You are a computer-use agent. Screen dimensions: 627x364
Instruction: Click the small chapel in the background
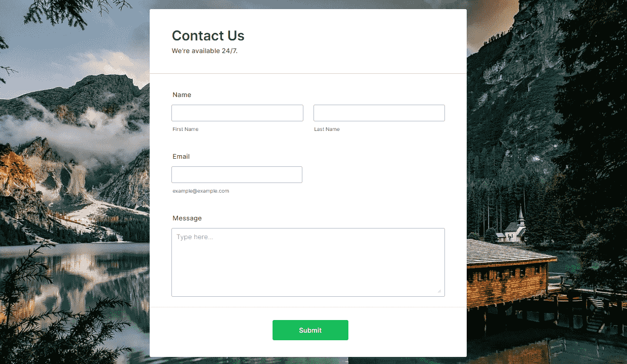(x=514, y=226)
